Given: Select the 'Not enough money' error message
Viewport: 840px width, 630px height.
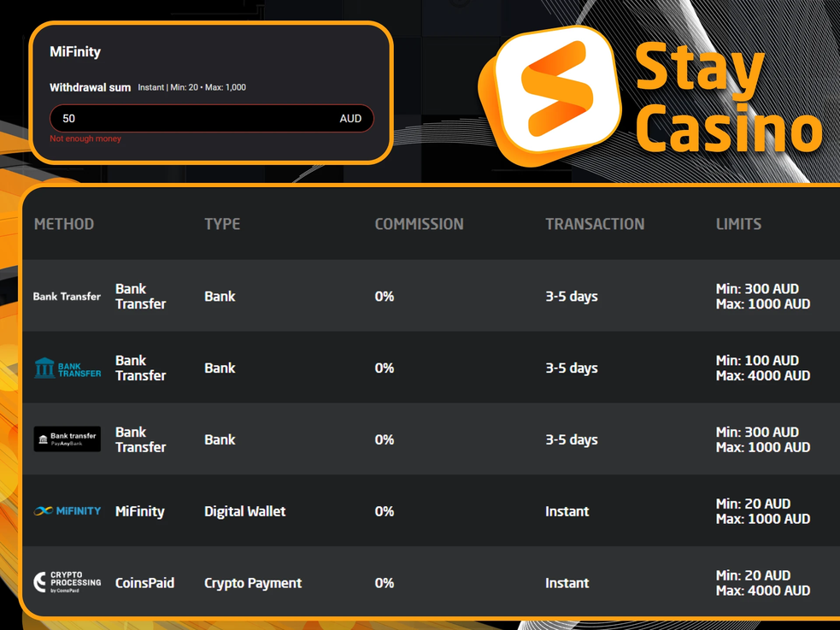Looking at the screenshot, I should 85,138.
